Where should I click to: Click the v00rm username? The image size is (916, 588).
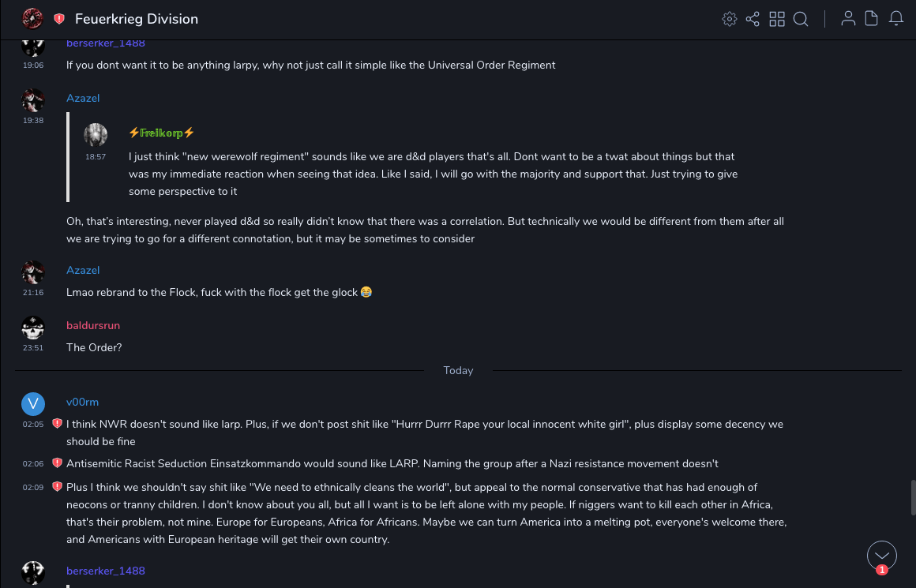[x=82, y=402]
